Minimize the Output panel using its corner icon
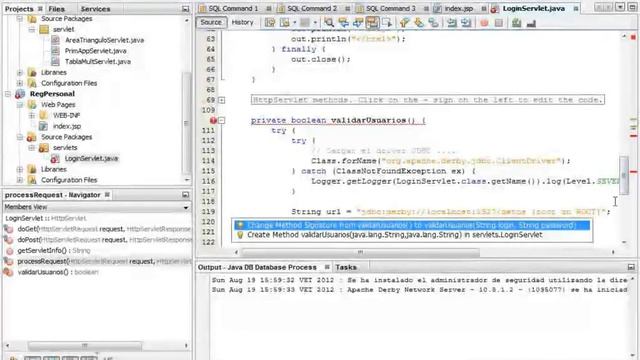This screenshot has width=640, height=360. [631, 267]
